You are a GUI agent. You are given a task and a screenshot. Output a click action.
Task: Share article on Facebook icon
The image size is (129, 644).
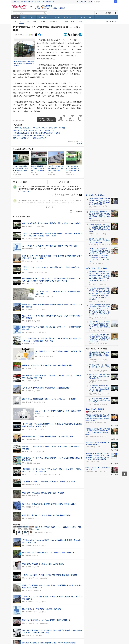39,35
